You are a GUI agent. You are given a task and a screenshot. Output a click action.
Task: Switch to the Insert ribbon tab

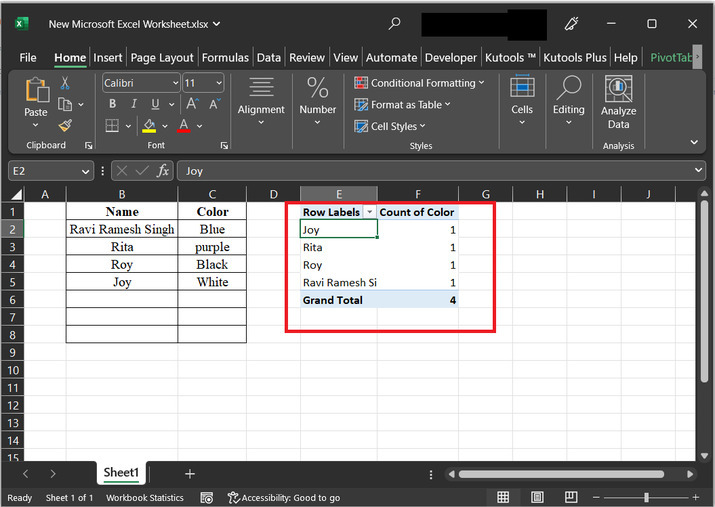pos(108,58)
